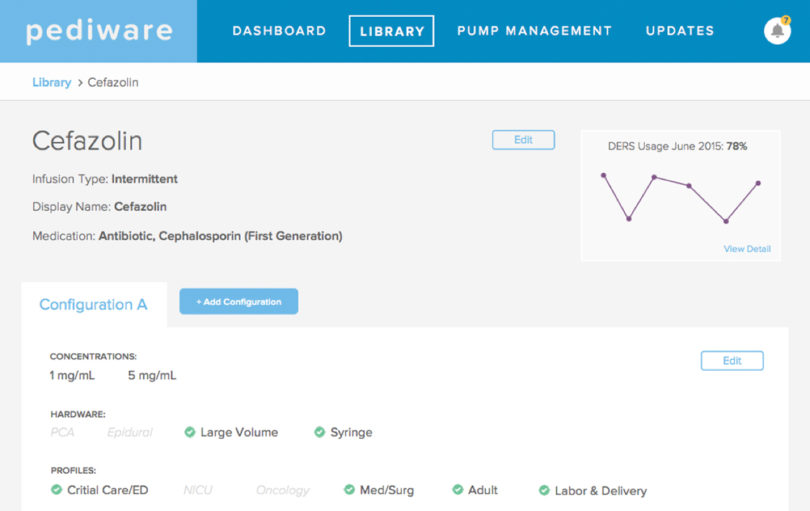
Task: Open View Detail for DERS usage
Action: 747,249
